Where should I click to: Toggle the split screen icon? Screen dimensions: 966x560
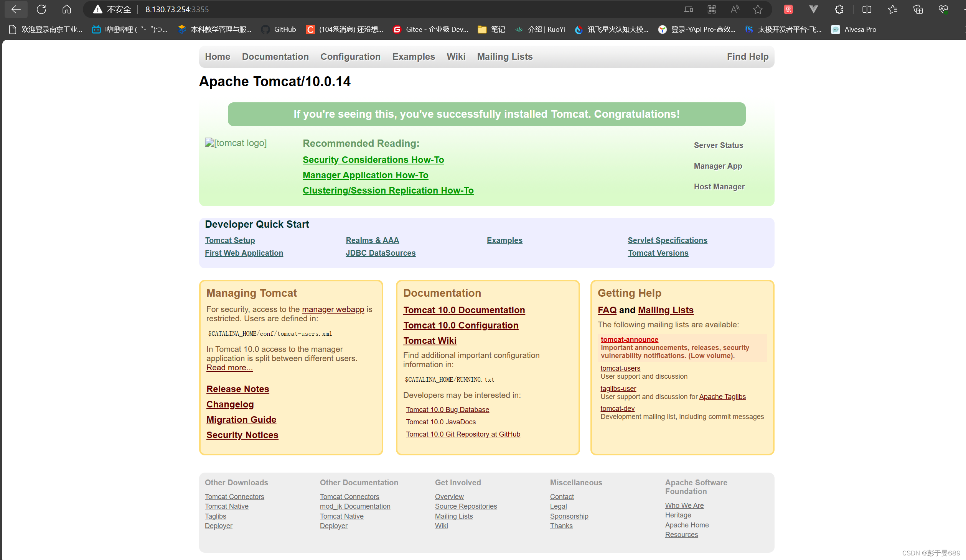tap(867, 9)
